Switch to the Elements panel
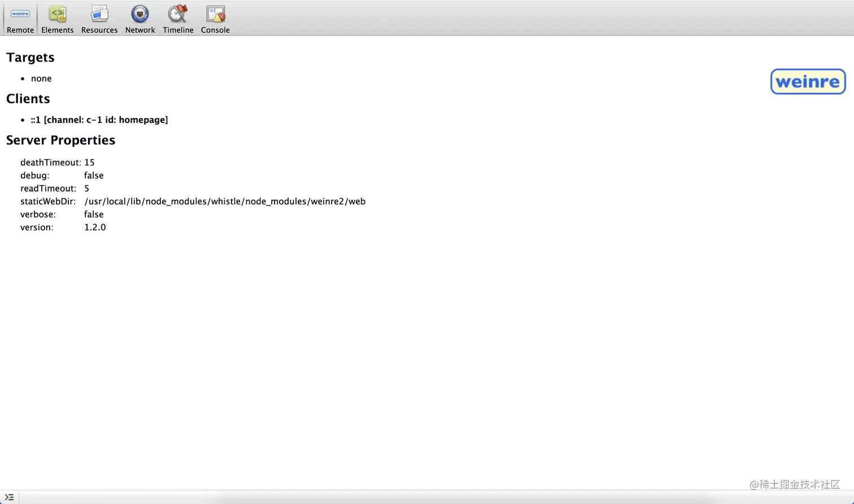854x504 pixels. (x=57, y=19)
